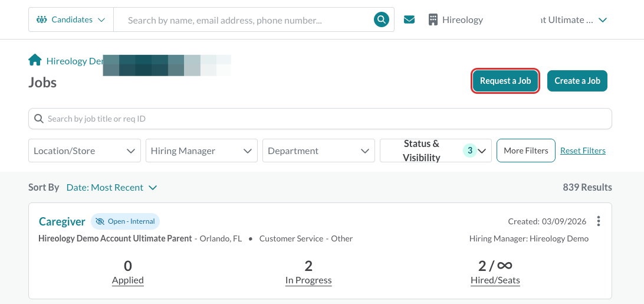Open the three-dot menu for Caregiver job
This screenshot has height=304, width=644.
[599, 221]
